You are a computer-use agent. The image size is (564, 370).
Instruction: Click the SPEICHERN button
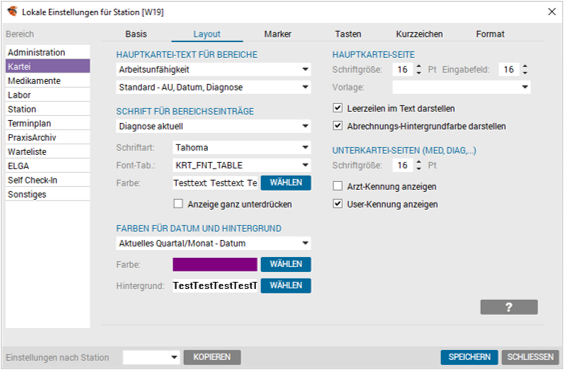469,357
